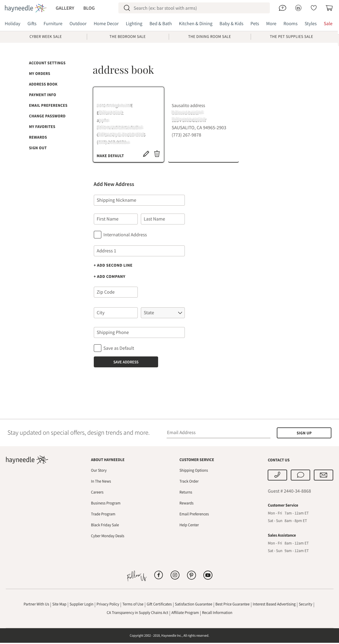Enable the International Address checkbox
This screenshot has width=339, height=644.
tap(97, 234)
